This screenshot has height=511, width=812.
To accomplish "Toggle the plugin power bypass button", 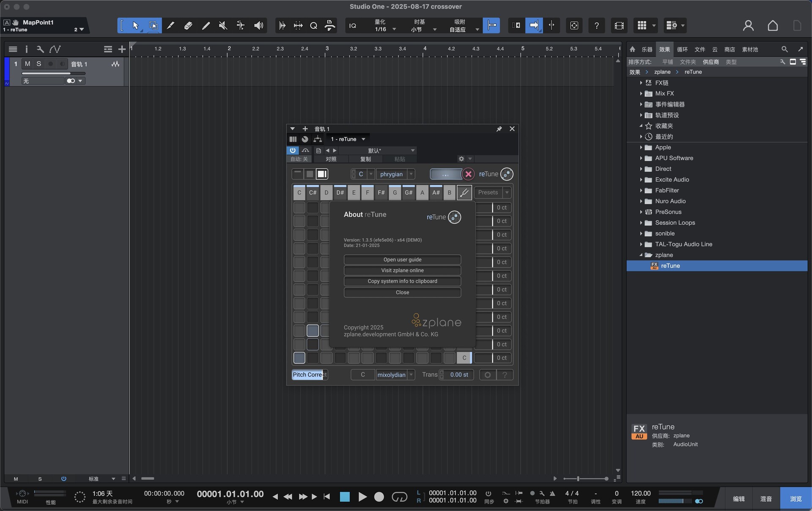I will coord(292,151).
